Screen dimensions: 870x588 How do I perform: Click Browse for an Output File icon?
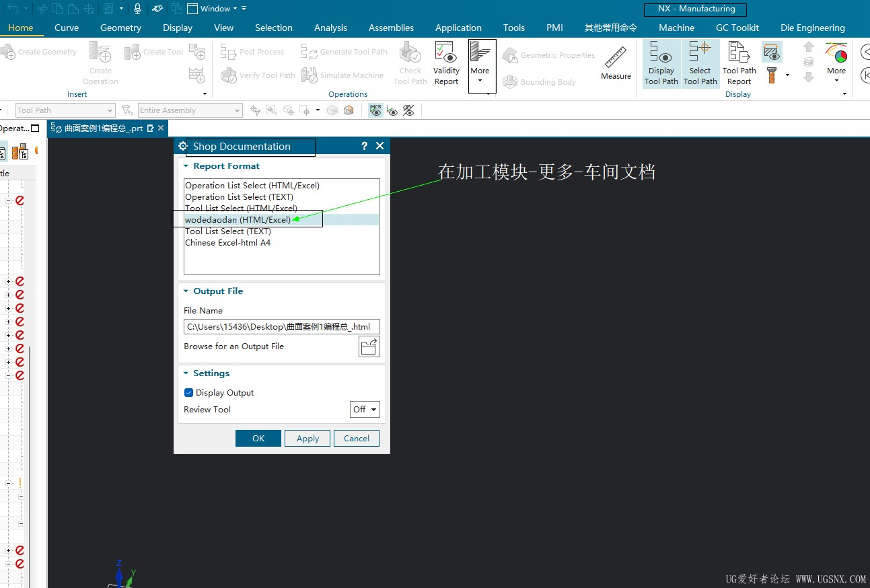[369, 346]
